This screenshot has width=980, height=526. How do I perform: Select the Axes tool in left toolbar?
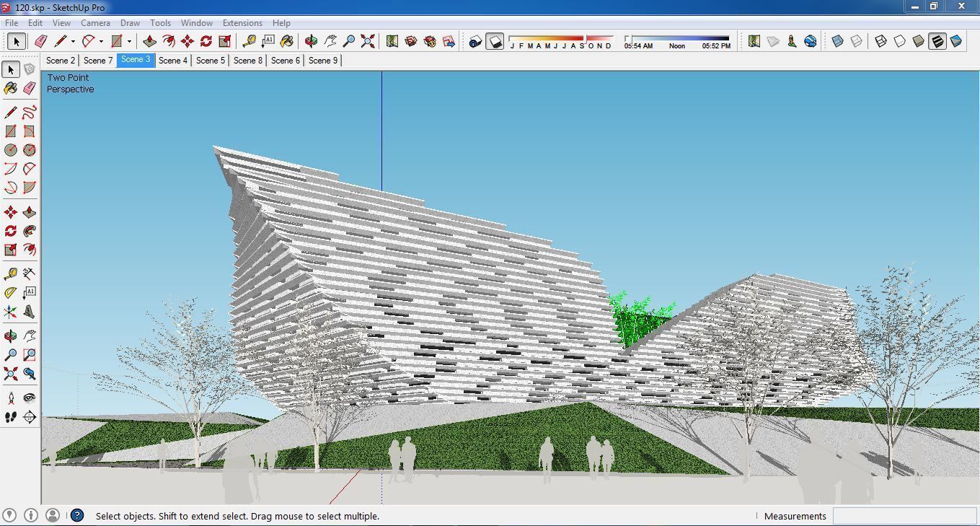10,311
